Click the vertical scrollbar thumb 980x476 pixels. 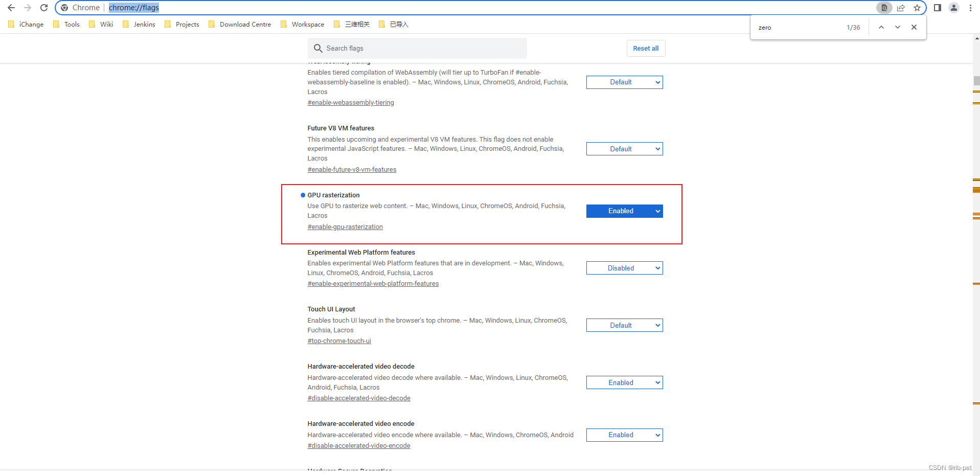click(x=976, y=81)
